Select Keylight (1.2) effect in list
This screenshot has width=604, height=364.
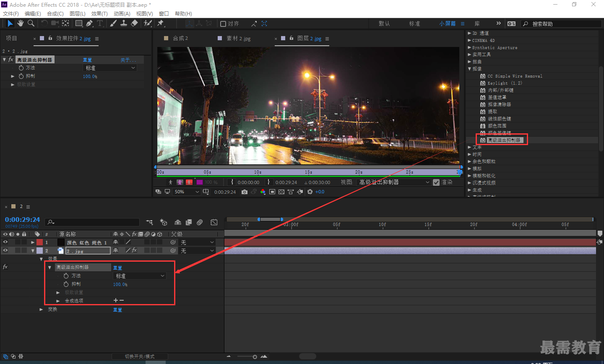(x=505, y=83)
